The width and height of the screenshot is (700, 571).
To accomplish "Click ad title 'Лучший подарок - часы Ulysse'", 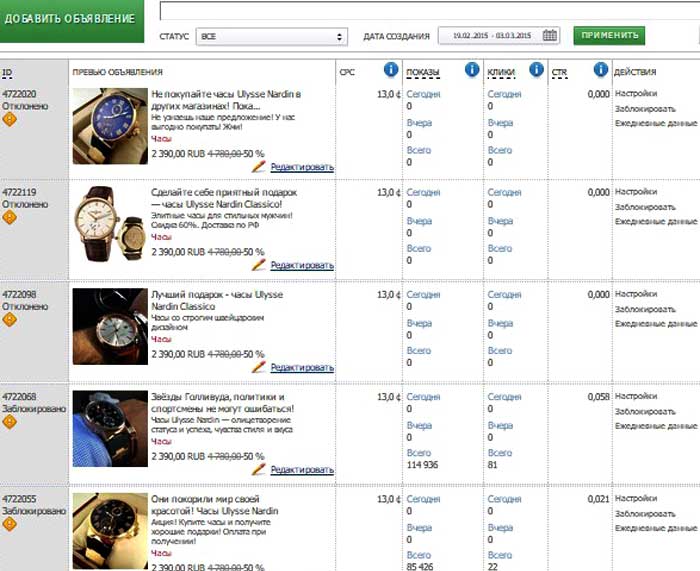I will (217, 295).
